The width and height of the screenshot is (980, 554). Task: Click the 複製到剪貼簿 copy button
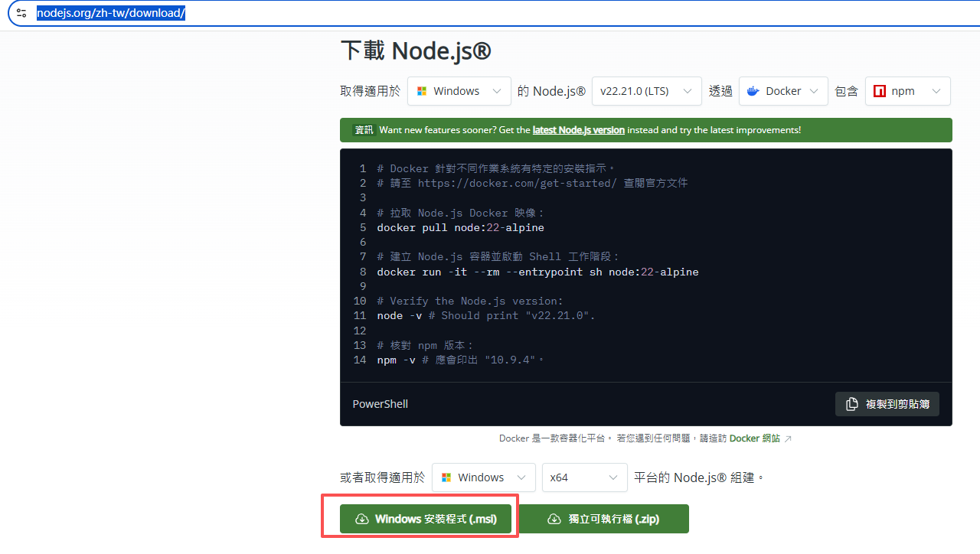click(887, 404)
